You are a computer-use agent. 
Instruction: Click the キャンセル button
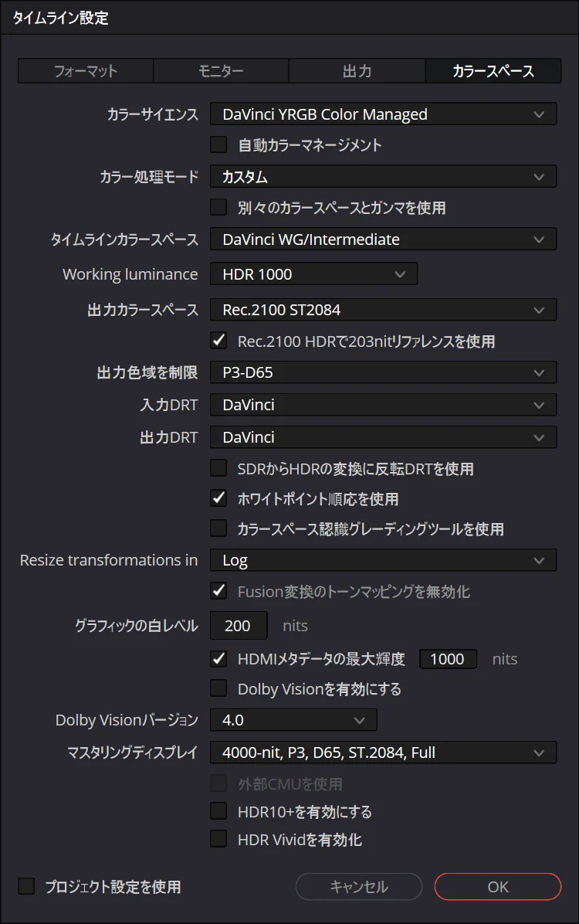359,887
